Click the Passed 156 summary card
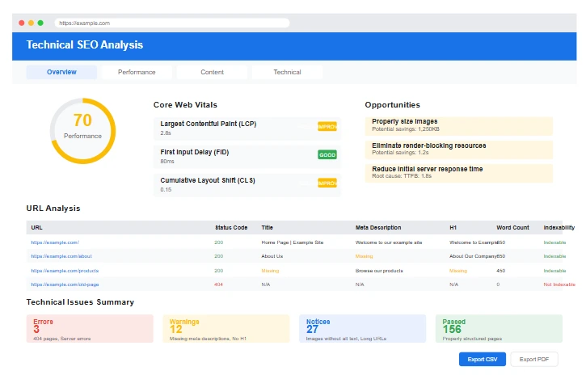The width and height of the screenshot is (586, 392). pyautogui.click(x=499, y=328)
